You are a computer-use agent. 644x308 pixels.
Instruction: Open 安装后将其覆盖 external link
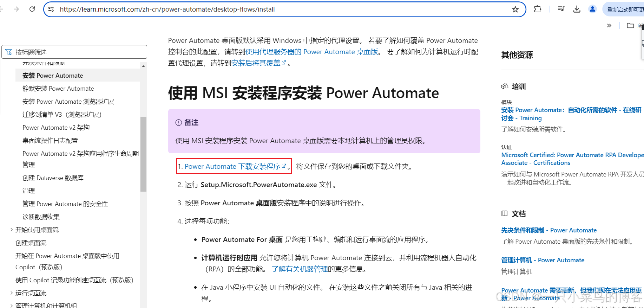(x=258, y=63)
